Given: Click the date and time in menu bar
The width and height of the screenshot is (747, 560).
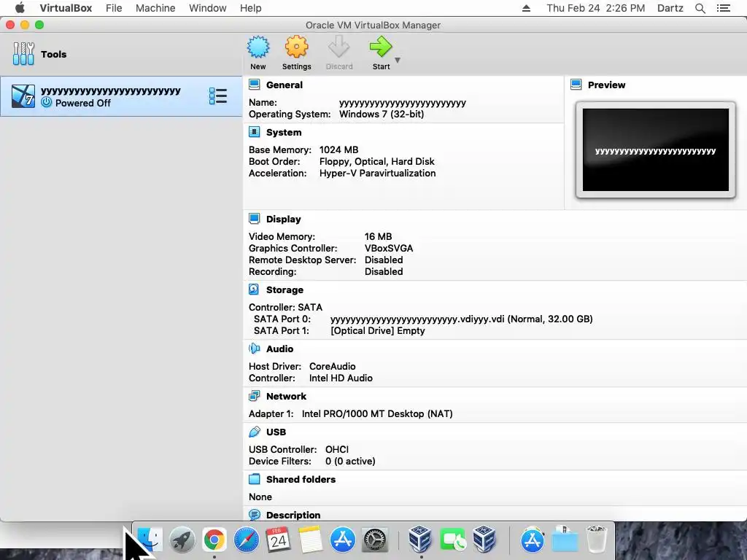Looking at the screenshot, I should pos(595,8).
